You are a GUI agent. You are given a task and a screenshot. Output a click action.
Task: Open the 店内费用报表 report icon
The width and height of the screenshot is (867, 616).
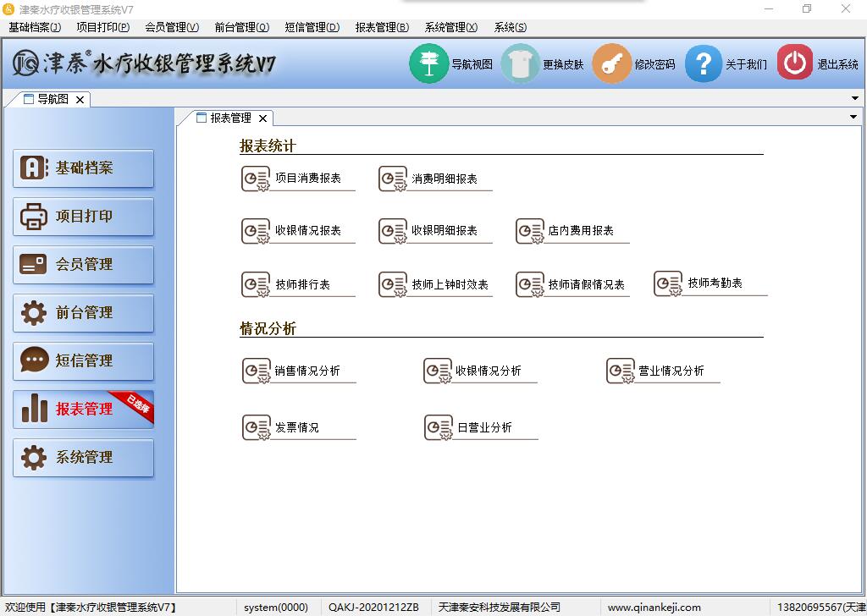(530, 231)
